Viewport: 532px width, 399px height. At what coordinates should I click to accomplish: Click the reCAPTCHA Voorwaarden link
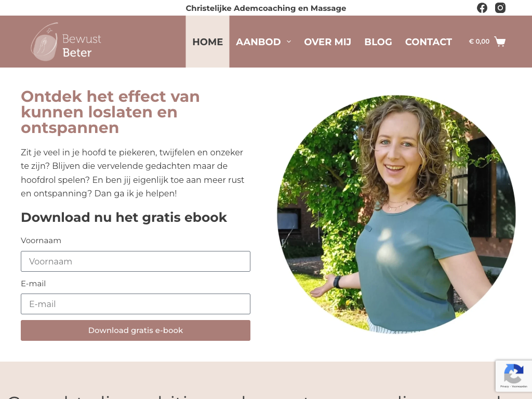pos(520,387)
